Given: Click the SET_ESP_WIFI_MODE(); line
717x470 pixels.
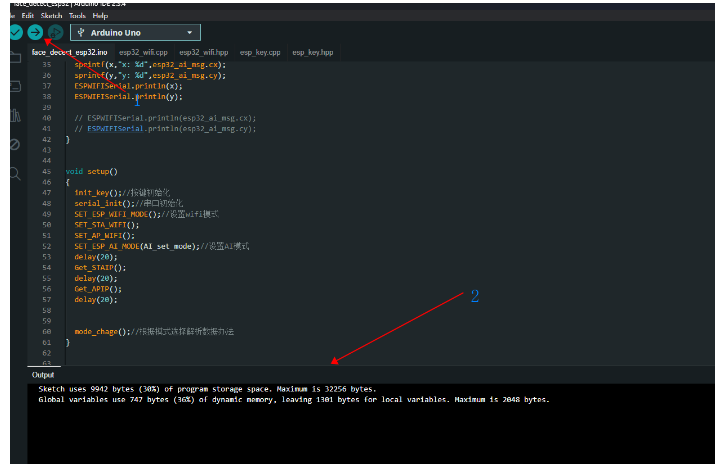Looking at the screenshot, I should point(146,214).
